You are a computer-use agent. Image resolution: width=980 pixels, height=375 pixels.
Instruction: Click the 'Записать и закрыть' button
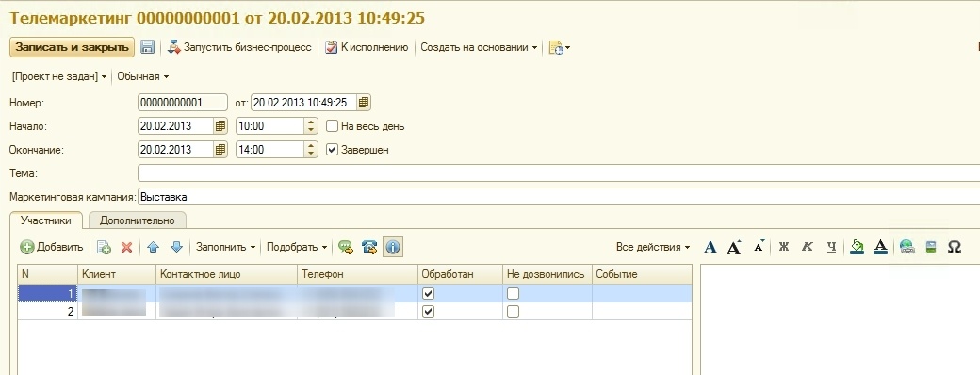coord(72,47)
